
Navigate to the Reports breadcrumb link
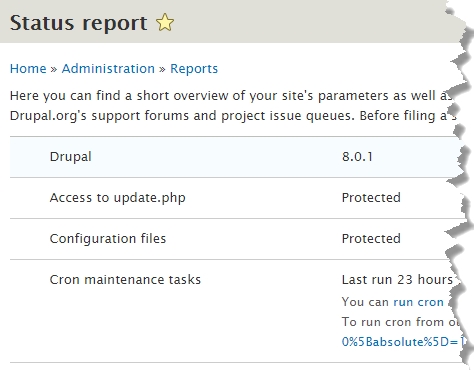(x=194, y=69)
